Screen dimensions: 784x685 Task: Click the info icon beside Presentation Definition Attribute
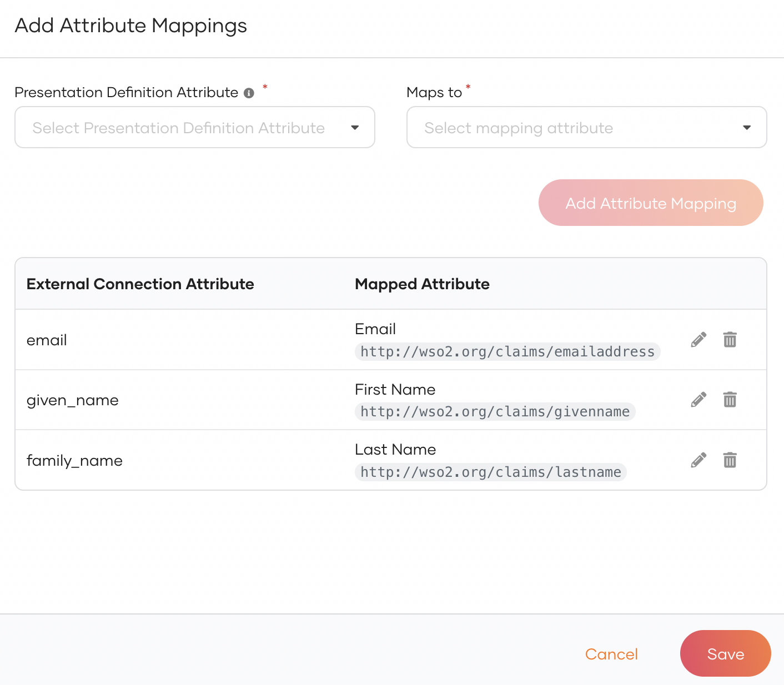[249, 93]
